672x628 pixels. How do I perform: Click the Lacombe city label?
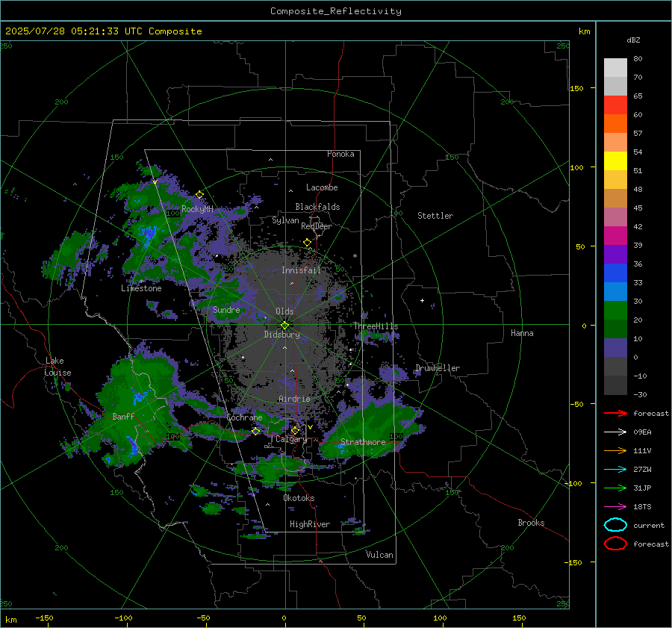[322, 187]
